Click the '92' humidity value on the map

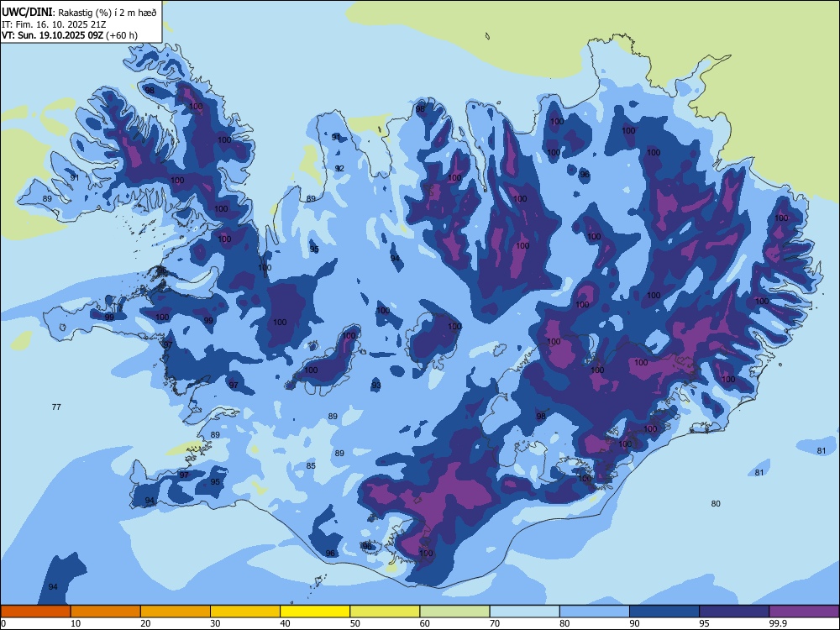(x=339, y=169)
